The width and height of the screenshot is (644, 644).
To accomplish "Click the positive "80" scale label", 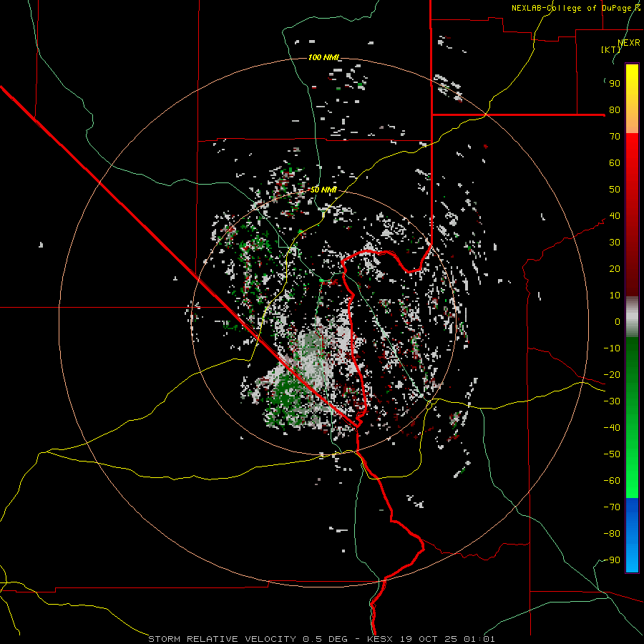I will [615, 110].
